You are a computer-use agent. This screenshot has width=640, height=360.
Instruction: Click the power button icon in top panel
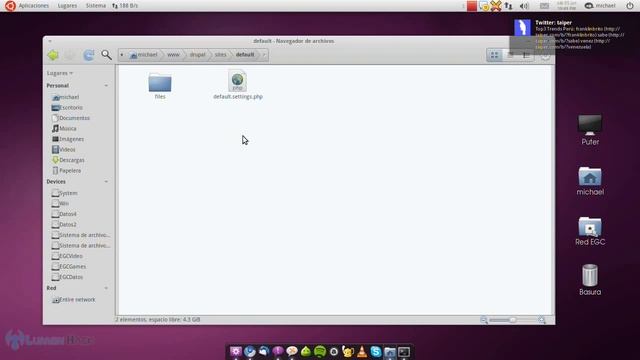click(x=630, y=6)
